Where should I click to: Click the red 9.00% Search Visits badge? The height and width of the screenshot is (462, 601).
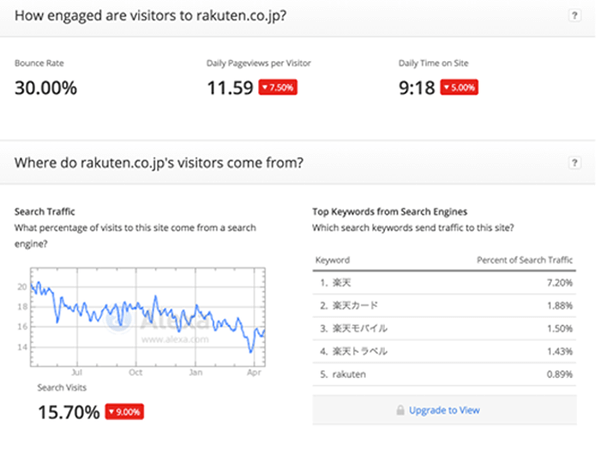[125, 411]
